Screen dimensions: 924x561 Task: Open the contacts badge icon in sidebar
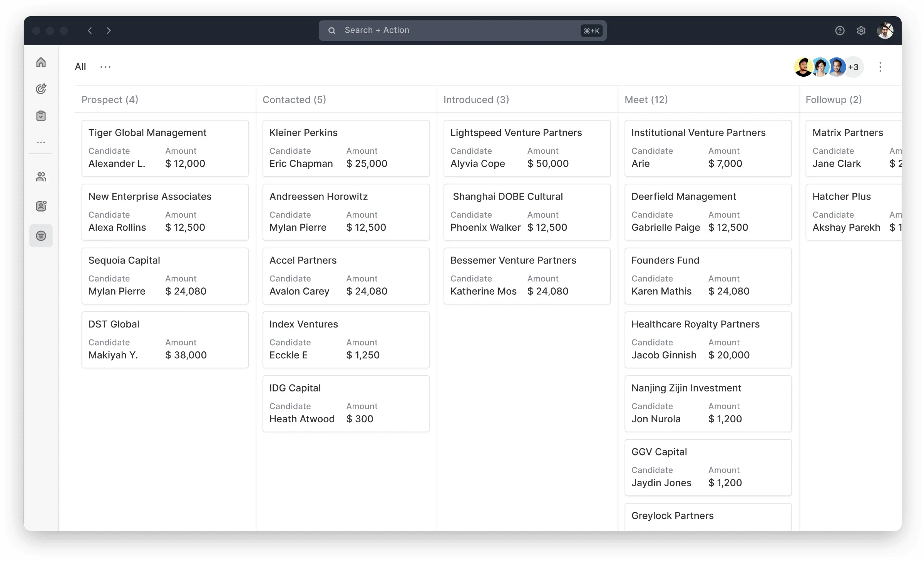point(41,206)
